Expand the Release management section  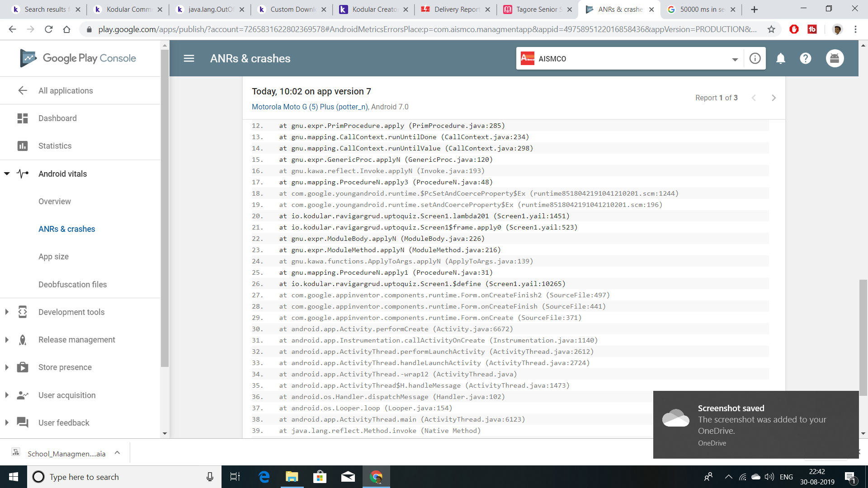pos(7,340)
